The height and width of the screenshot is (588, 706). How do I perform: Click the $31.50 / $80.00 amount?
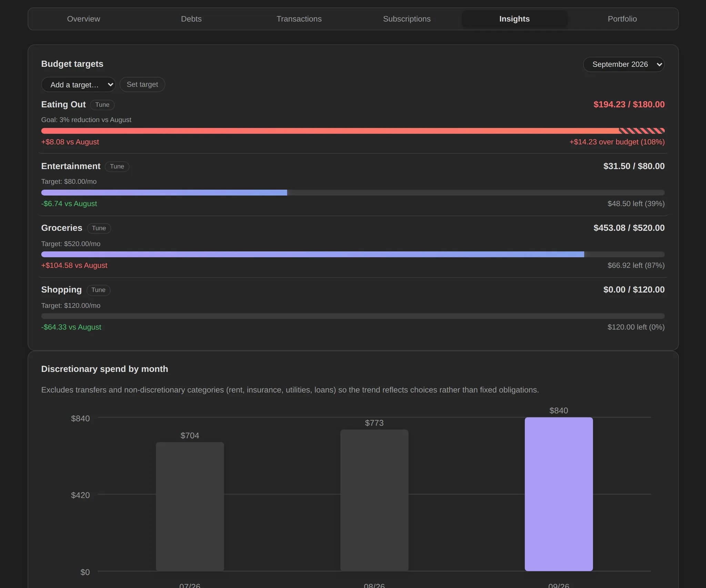tap(634, 166)
